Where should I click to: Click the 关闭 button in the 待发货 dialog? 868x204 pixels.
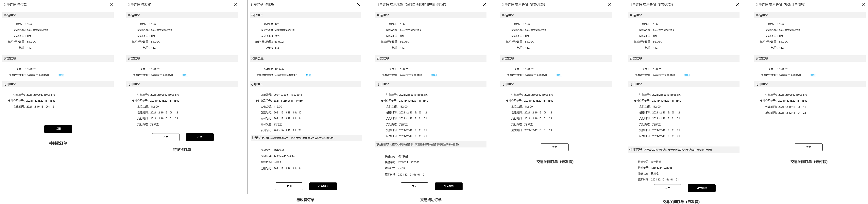coord(165,137)
